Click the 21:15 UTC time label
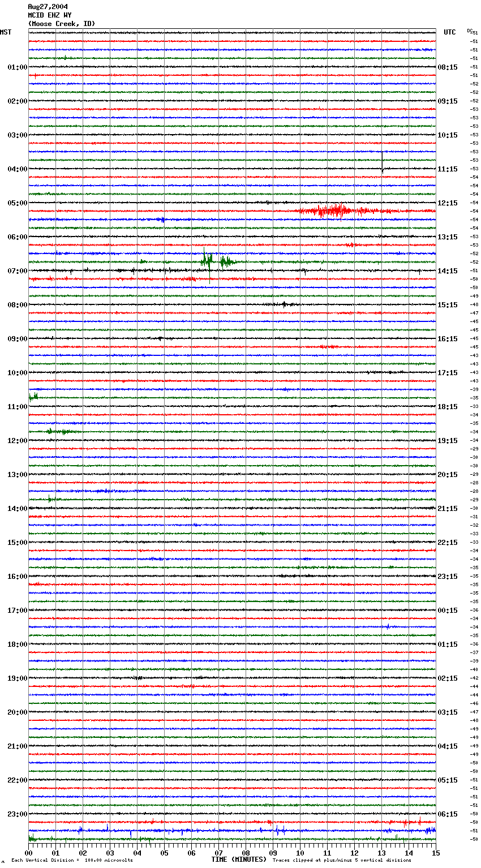 pos(448,509)
